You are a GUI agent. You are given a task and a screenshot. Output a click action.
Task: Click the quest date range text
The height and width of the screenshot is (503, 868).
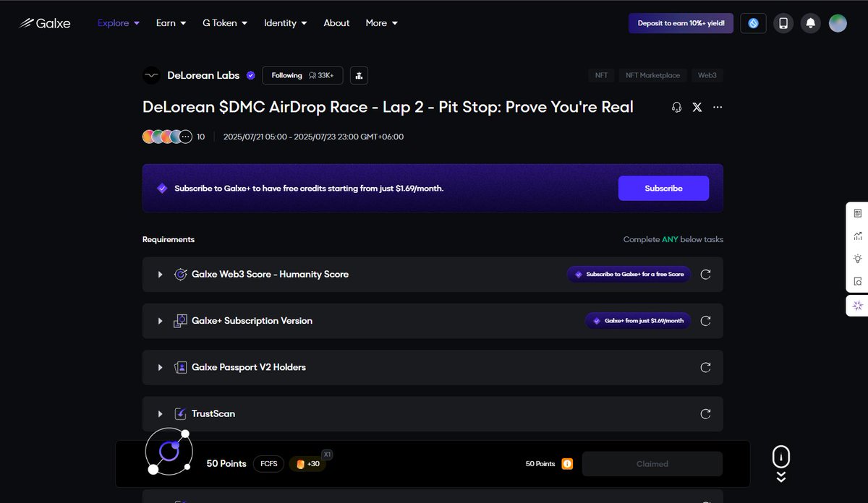(x=313, y=137)
